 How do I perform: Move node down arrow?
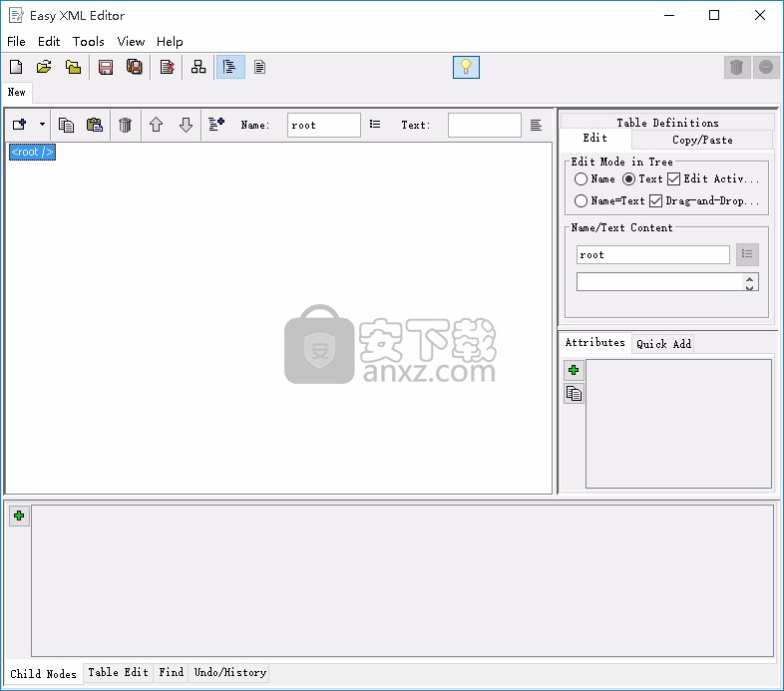186,125
